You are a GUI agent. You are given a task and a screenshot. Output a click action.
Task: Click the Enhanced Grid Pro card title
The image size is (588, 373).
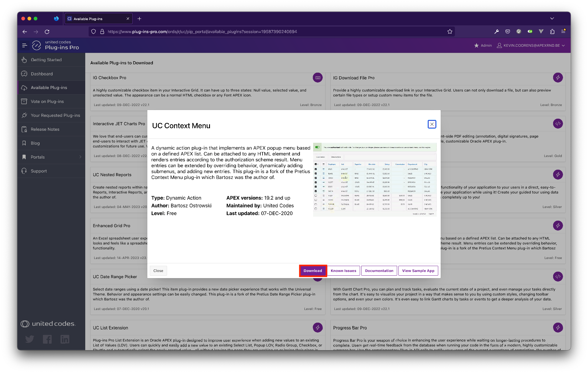[x=111, y=226]
